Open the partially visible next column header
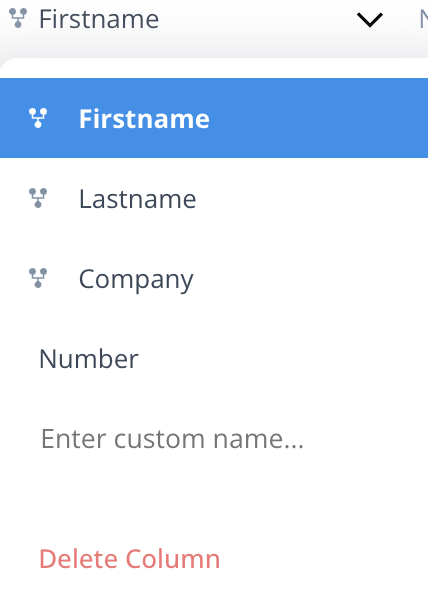This screenshot has width=428, height=616. 423,19
